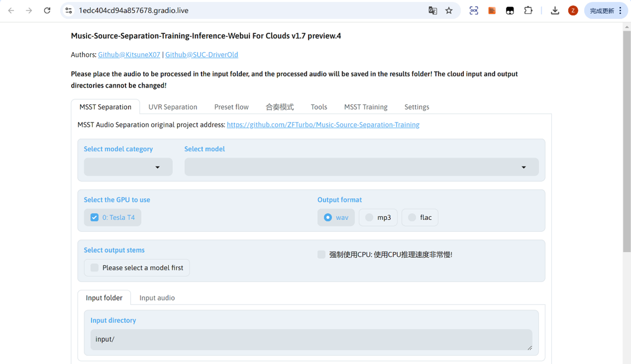Choose flac output format
The height and width of the screenshot is (364, 631).
coord(412,218)
